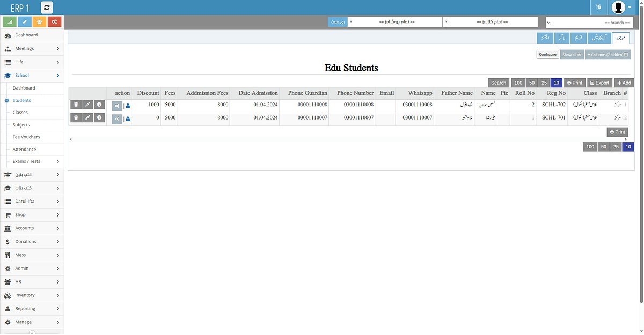Viewport: 644px width, 335px height.
Task: Switch to the لاگز tab
Action: click(x=561, y=38)
